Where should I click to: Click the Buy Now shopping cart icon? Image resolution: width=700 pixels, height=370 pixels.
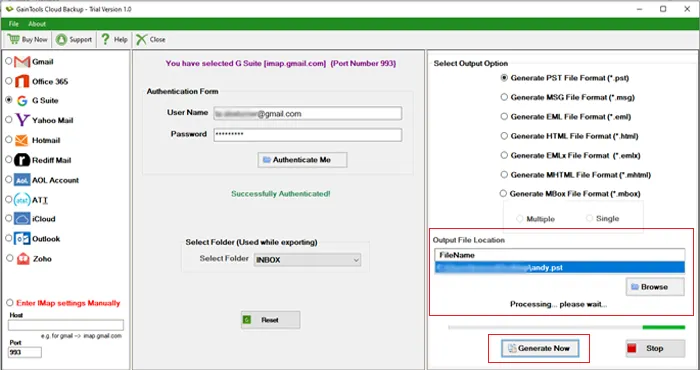pyautogui.click(x=13, y=39)
